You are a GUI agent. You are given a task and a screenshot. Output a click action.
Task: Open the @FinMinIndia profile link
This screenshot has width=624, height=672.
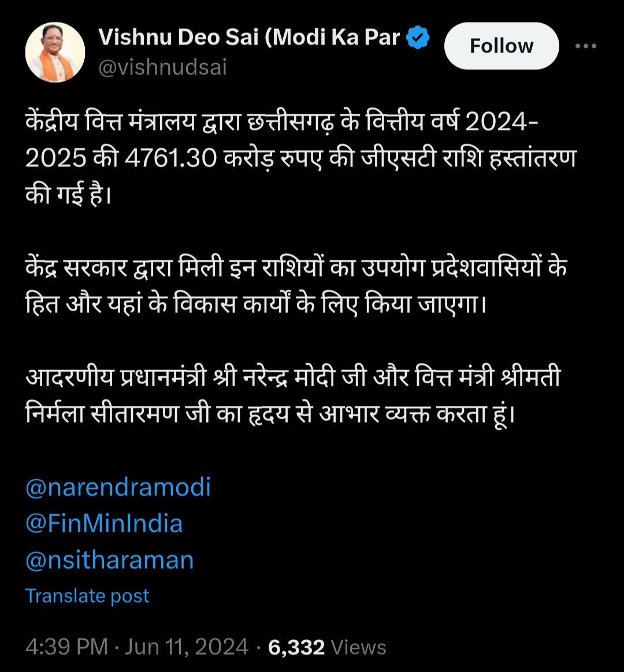click(103, 523)
